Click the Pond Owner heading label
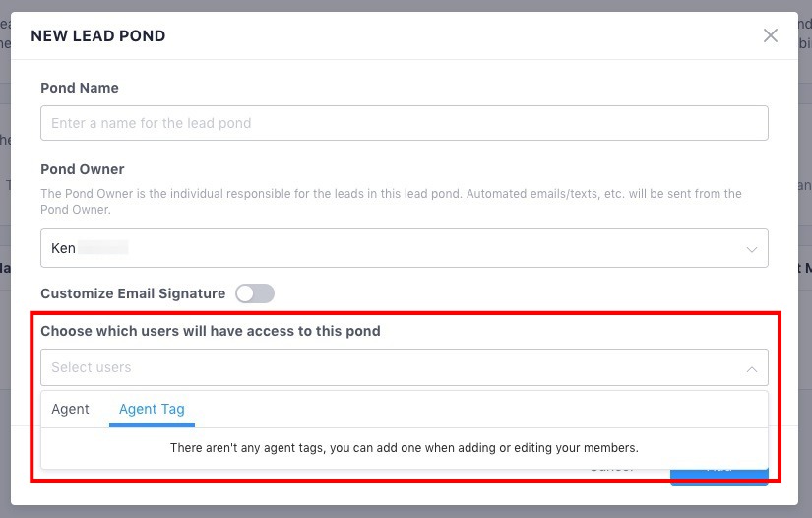 [x=83, y=169]
